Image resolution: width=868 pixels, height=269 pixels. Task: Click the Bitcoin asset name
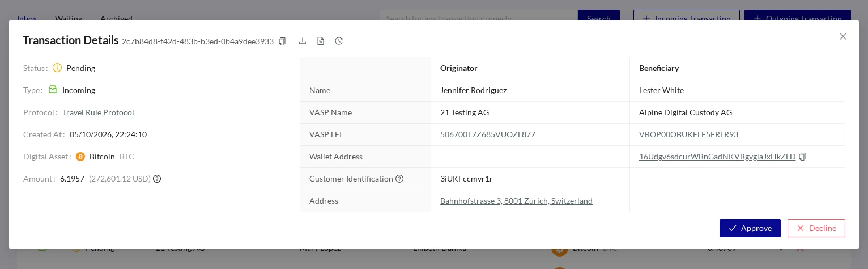tap(102, 157)
